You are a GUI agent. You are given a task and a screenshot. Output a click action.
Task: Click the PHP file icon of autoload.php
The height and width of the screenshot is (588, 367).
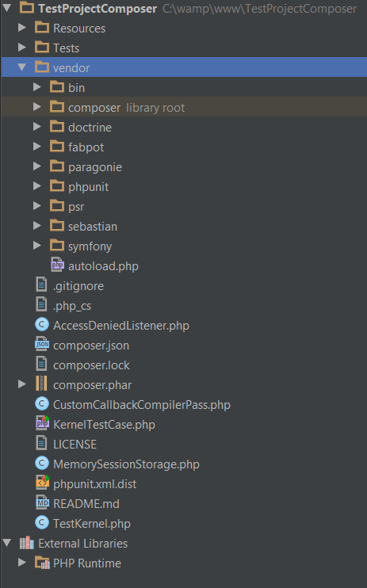(57, 265)
